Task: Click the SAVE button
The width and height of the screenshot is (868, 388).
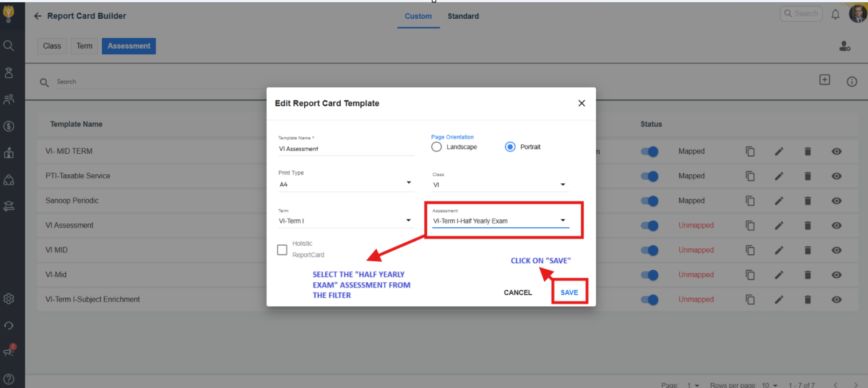Action: [569, 293]
